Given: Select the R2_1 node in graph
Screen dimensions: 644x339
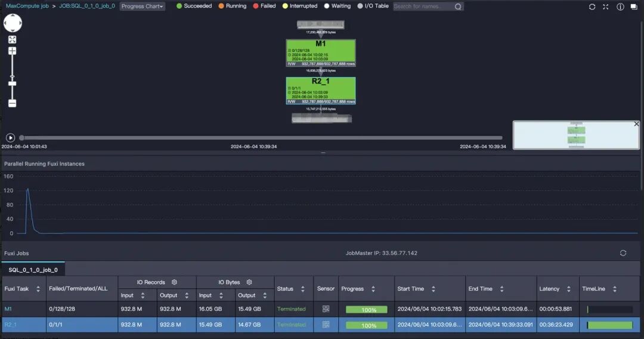Looking at the screenshot, I should 321,91.
